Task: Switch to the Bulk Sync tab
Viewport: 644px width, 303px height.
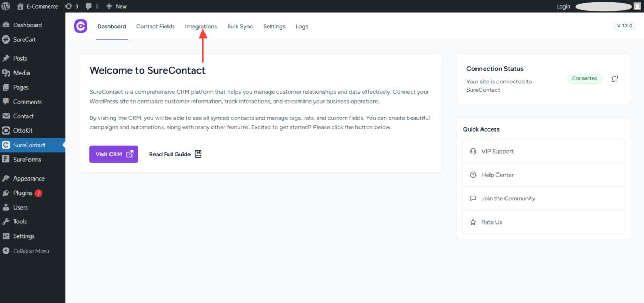Action: [240, 26]
